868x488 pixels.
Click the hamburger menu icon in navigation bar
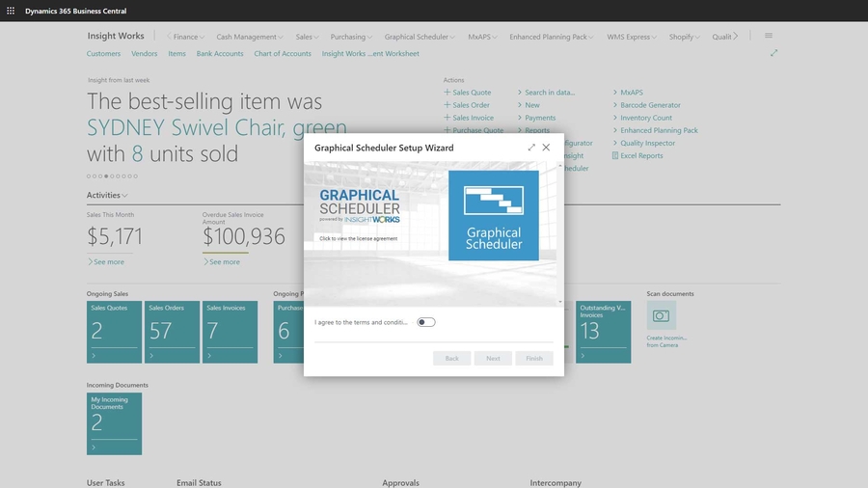click(769, 37)
